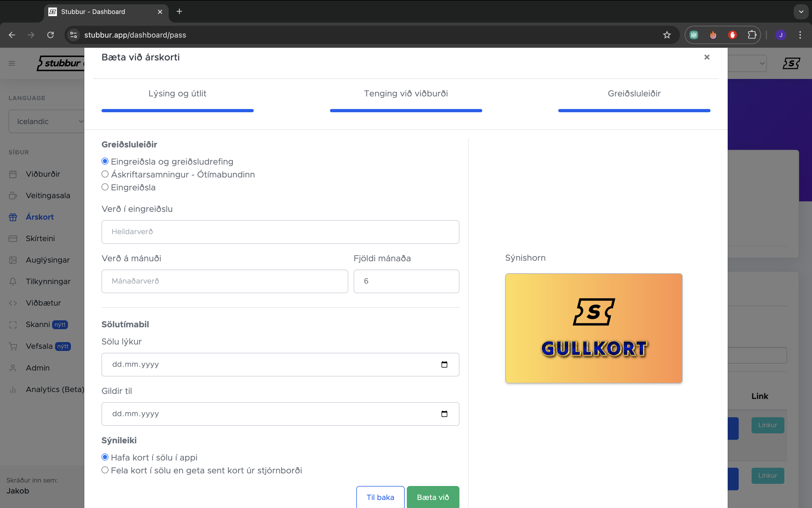Open the Extensions puzzle piece menu
The image size is (812, 508).
click(x=752, y=35)
